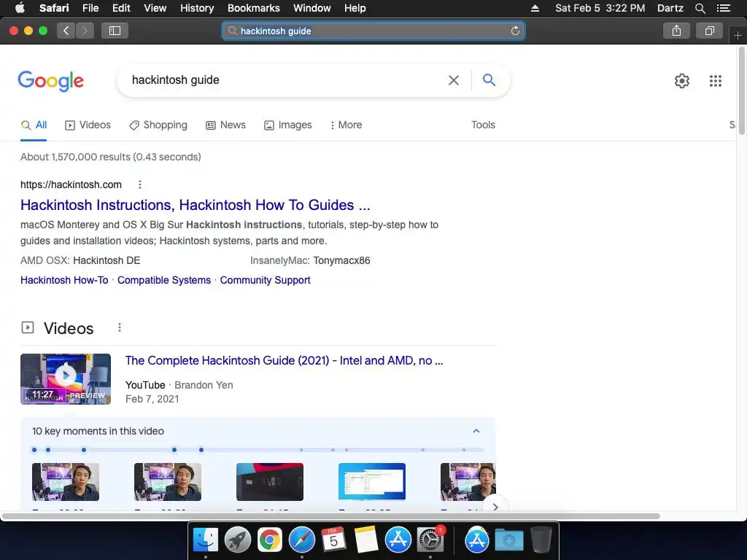Switch to the Videos search tab

88,125
